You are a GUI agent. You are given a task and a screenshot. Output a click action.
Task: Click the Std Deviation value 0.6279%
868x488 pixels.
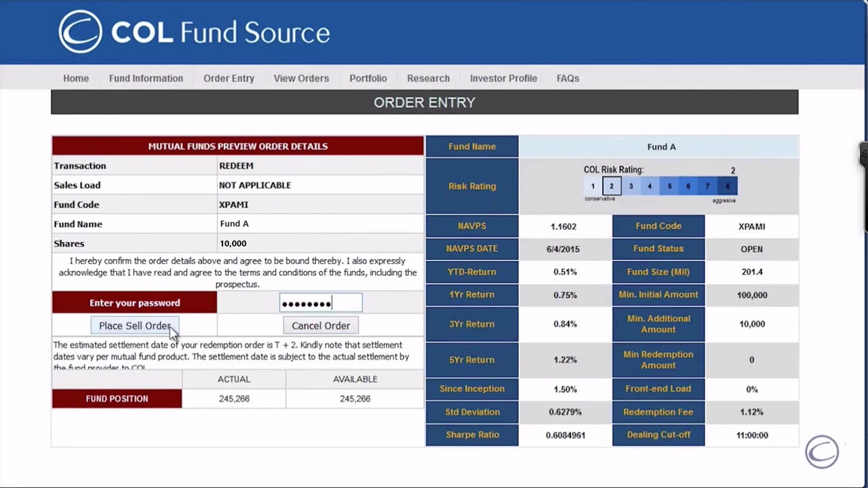pyautogui.click(x=565, y=412)
